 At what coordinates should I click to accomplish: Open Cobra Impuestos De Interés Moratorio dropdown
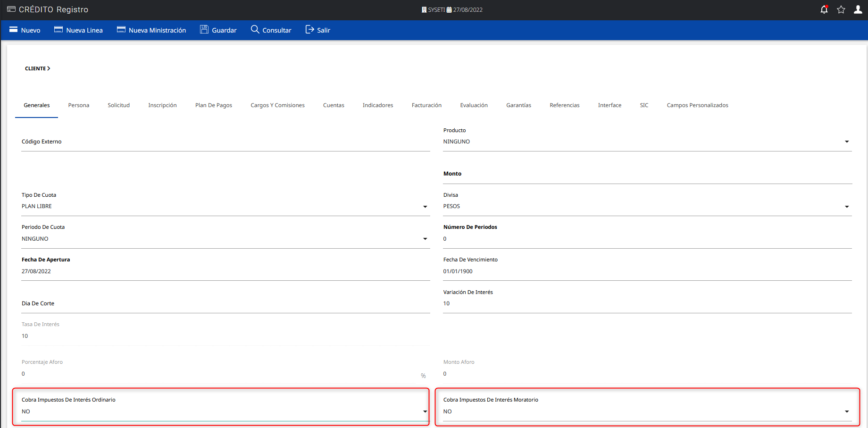pyautogui.click(x=847, y=411)
